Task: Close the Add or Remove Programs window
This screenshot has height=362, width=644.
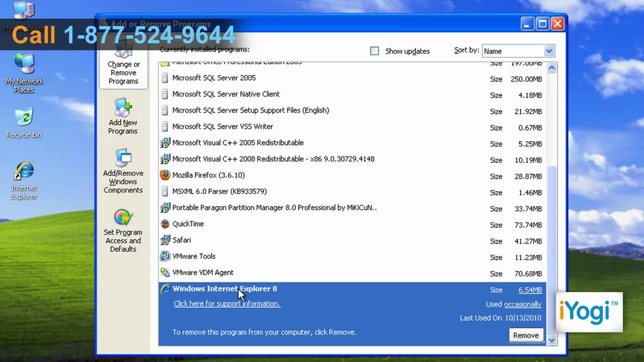Action: (557, 24)
